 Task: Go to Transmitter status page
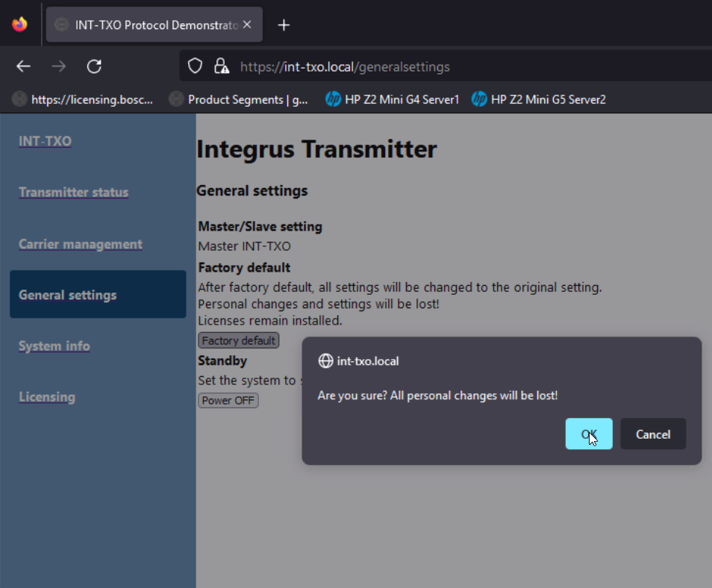click(x=73, y=192)
